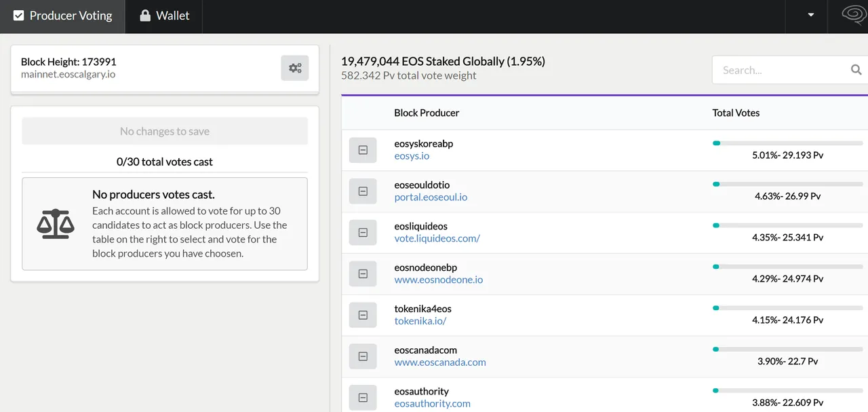Open the www.eoscanada.com link
This screenshot has height=412, width=868.
tap(440, 362)
